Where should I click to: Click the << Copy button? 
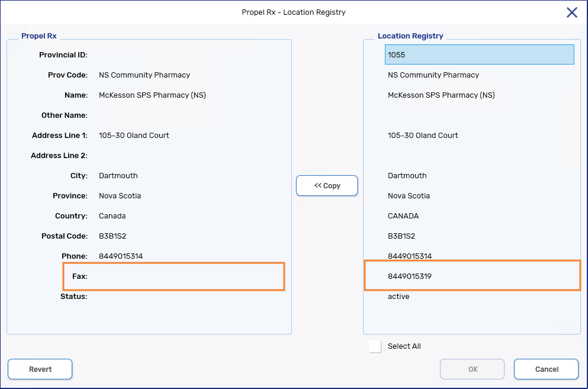[327, 185]
